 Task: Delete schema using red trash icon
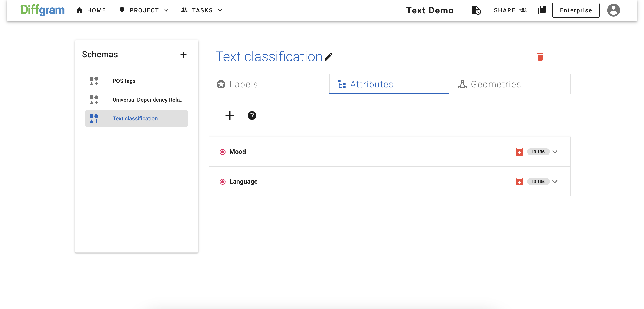click(x=540, y=57)
